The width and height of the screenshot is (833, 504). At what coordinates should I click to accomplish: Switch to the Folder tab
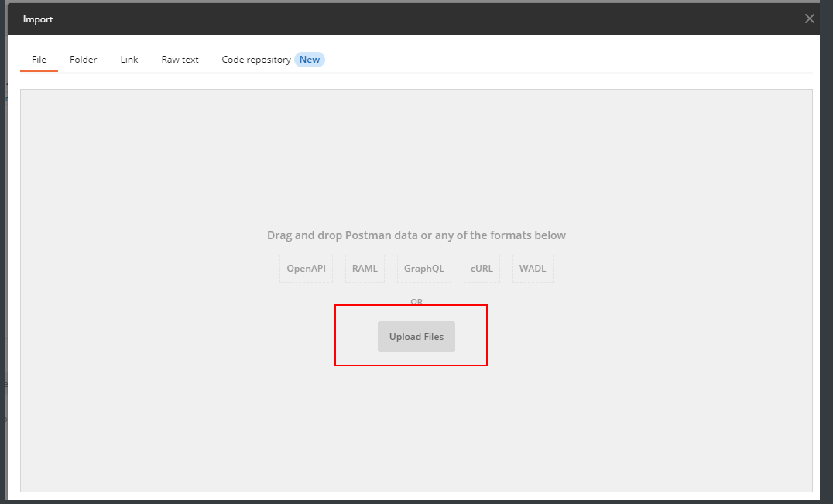coord(84,60)
